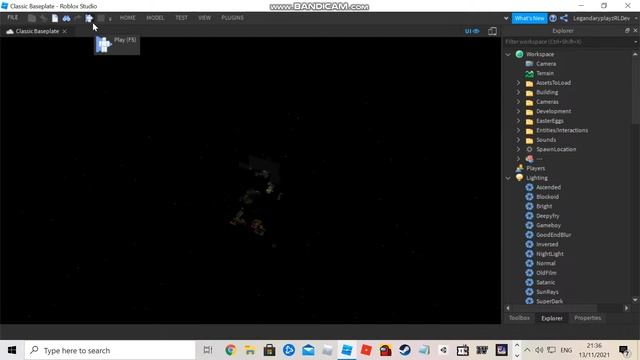Select the SunRays lighting effect

click(547, 292)
